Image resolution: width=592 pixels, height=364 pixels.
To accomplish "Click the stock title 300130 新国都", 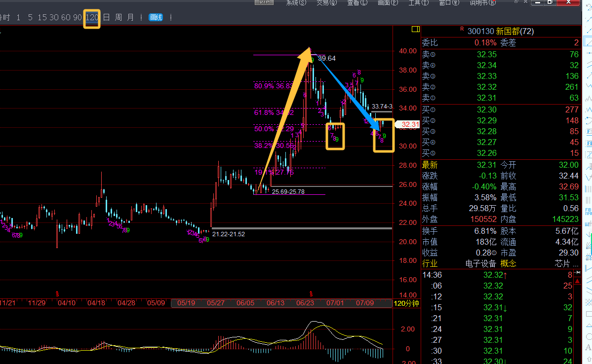I will pyautogui.click(x=501, y=31).
